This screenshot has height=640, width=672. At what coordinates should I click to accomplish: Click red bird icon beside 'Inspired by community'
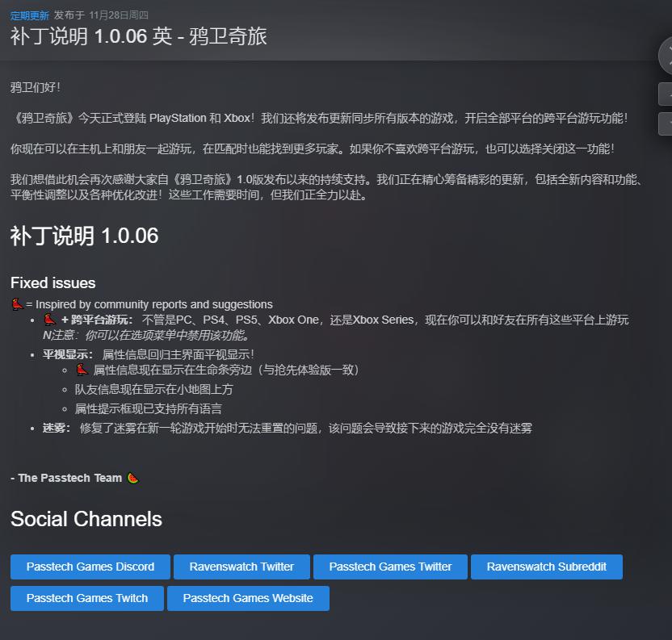17,304
